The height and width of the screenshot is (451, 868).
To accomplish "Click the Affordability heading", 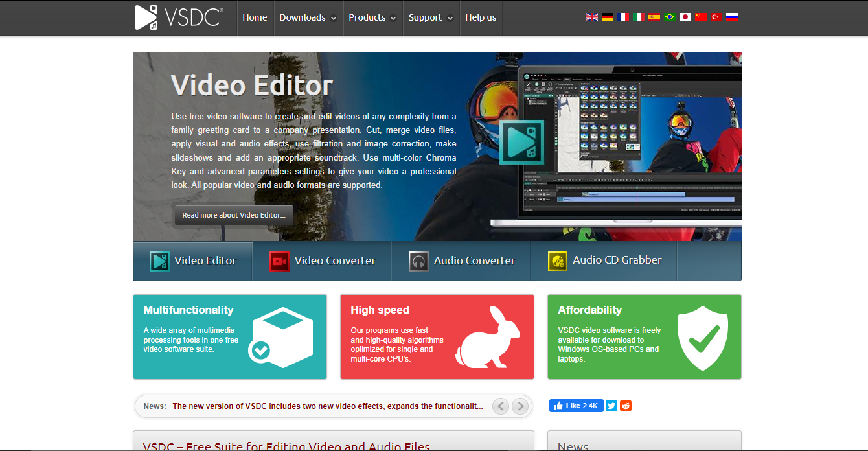I will point(590,310).
